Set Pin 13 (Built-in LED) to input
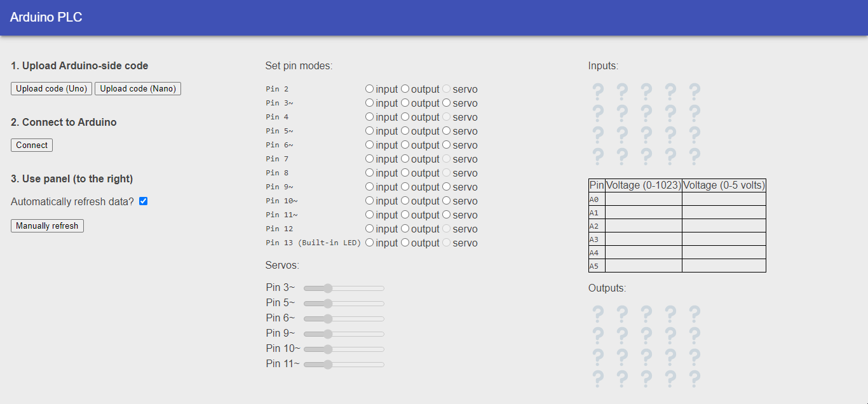868x404 pixels. (x=369, y=243)
